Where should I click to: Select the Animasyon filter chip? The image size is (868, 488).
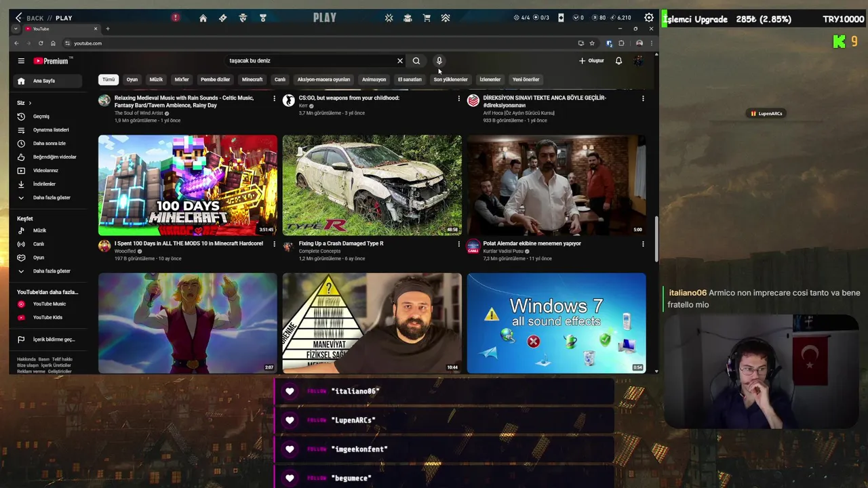pyautogui.click(x=374, y=79)
